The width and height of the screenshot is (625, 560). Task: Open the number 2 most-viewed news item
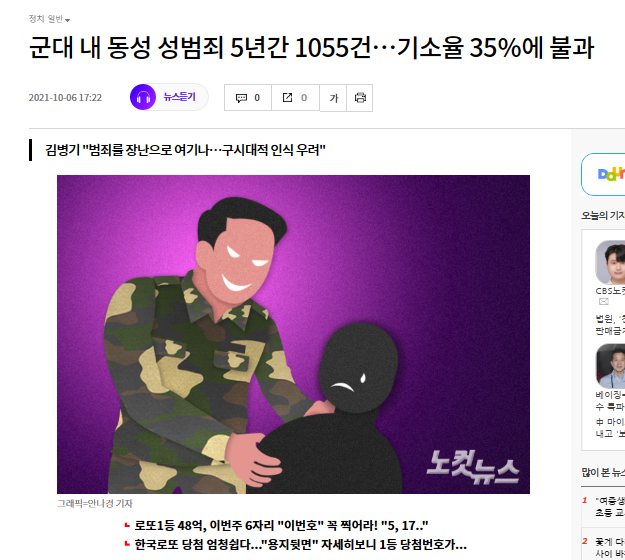[x=610, y=547]
